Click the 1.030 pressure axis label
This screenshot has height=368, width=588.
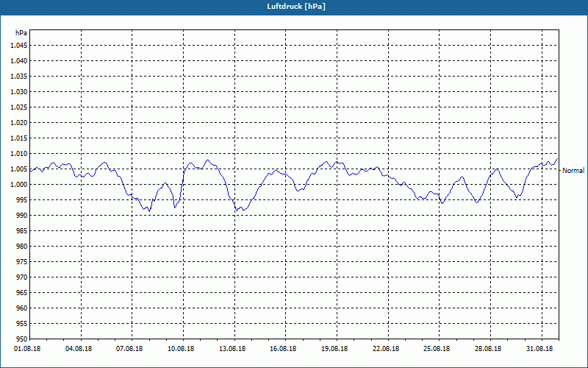pos(18,91)
